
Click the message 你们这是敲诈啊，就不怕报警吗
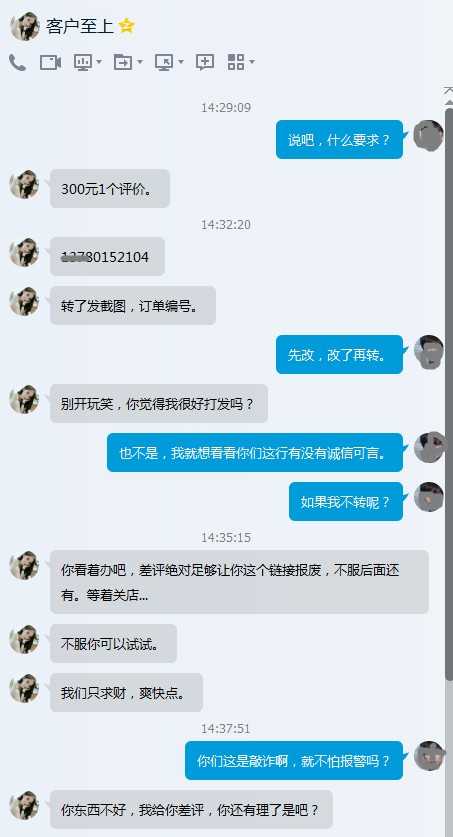[294, 760]
